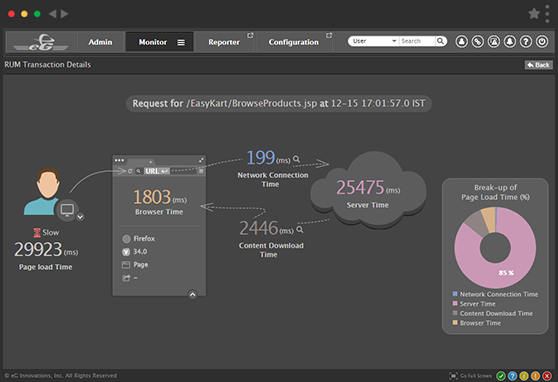Expand the dropdown arrow beside monitor icon
The height and width of the screenshot is (382, 558).
(80, 217)
